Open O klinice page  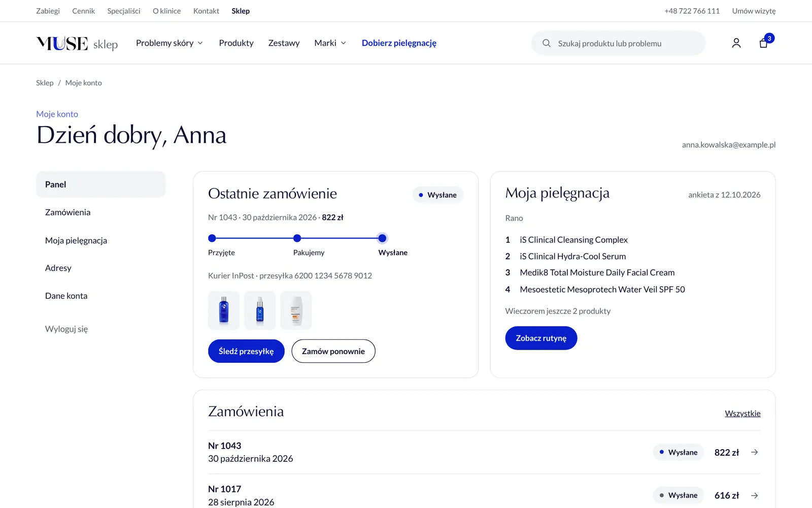[x=166, y=11]
